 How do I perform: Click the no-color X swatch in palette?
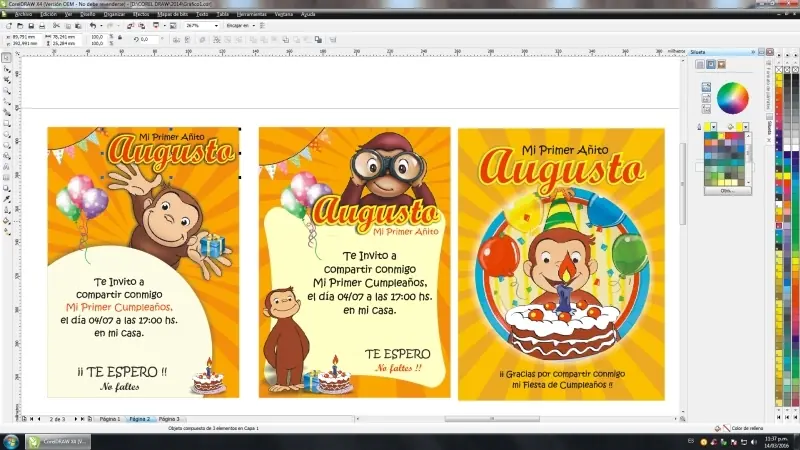[x=779, y=69]
